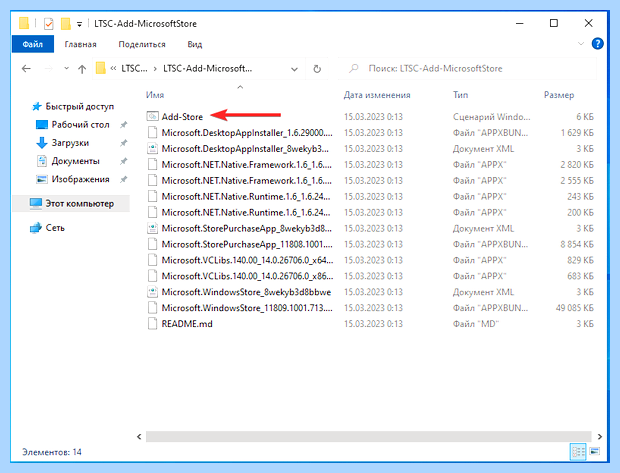Switch to details view in status bar
620x473 pixels.
[x=578, y=451]
